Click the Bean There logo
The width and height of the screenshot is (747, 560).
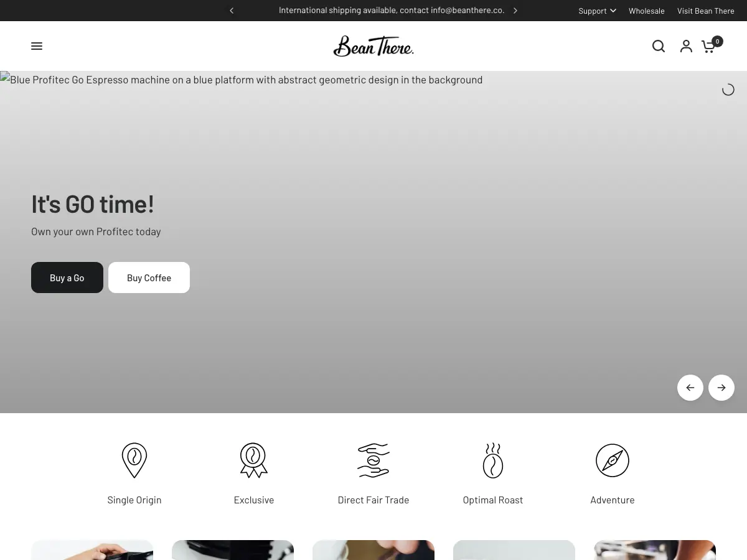pyautogui.click(x=374, y=46)
